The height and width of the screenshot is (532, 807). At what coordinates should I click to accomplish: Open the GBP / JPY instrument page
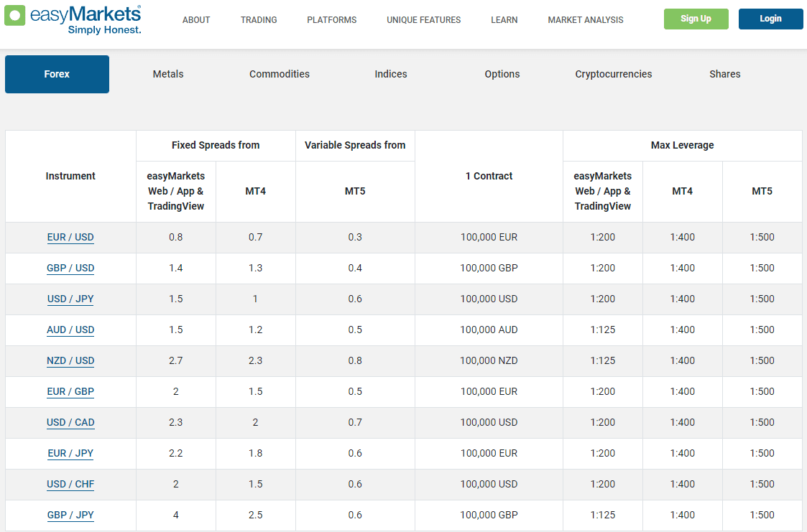pyautogui.click(x=70, y=515)
